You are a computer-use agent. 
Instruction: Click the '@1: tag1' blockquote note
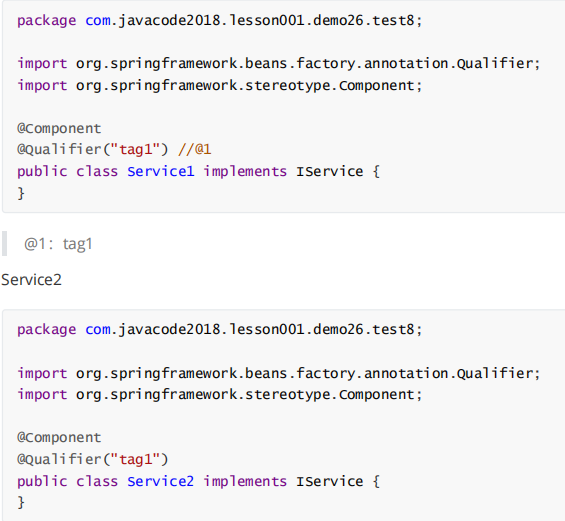click(58, 244)
